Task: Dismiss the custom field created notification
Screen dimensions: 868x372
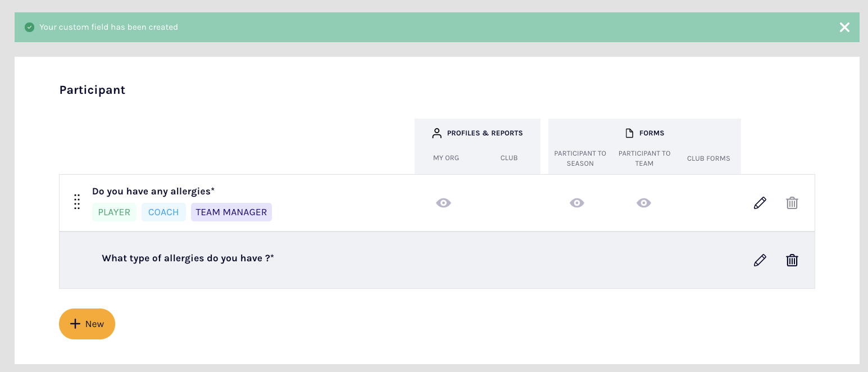Action: [844, 28]
